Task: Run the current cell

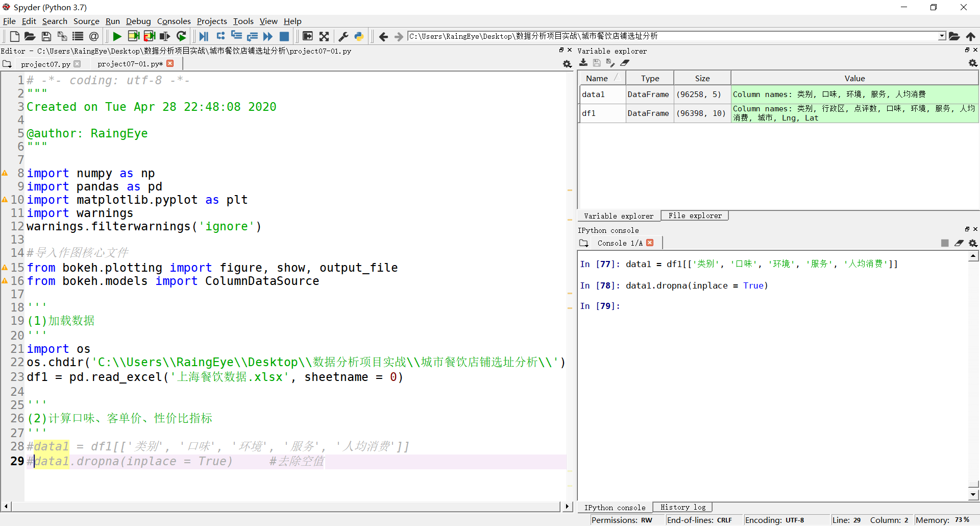Action: [134, 36]
